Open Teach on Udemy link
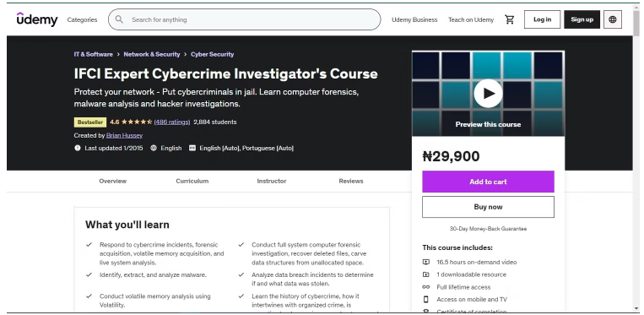 point(471,19)
